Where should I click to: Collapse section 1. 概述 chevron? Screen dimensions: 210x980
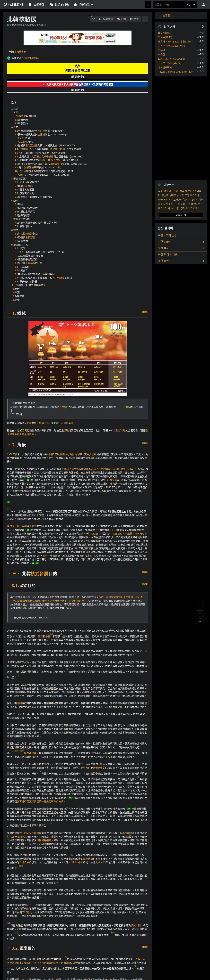pyautogui.click(x=9, y=313)
